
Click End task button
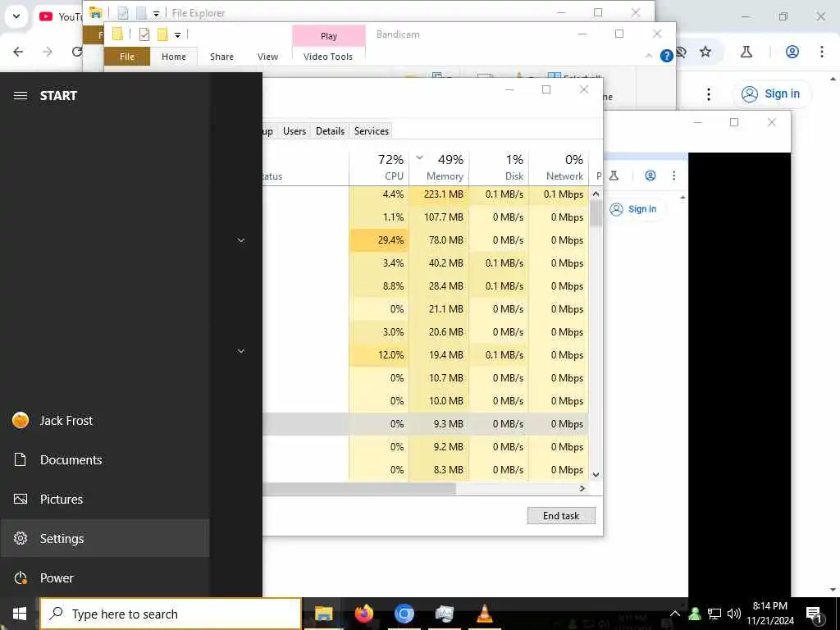(561, 515)
